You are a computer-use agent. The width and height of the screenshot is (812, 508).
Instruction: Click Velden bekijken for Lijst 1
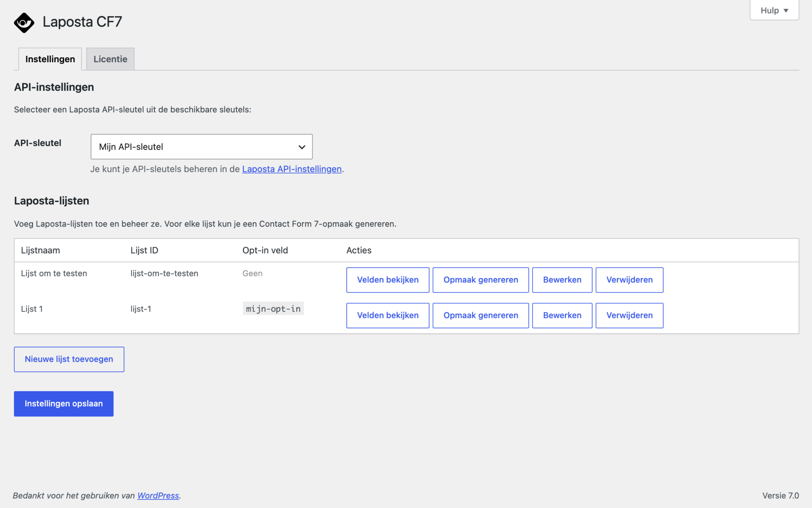coord(388,316)
